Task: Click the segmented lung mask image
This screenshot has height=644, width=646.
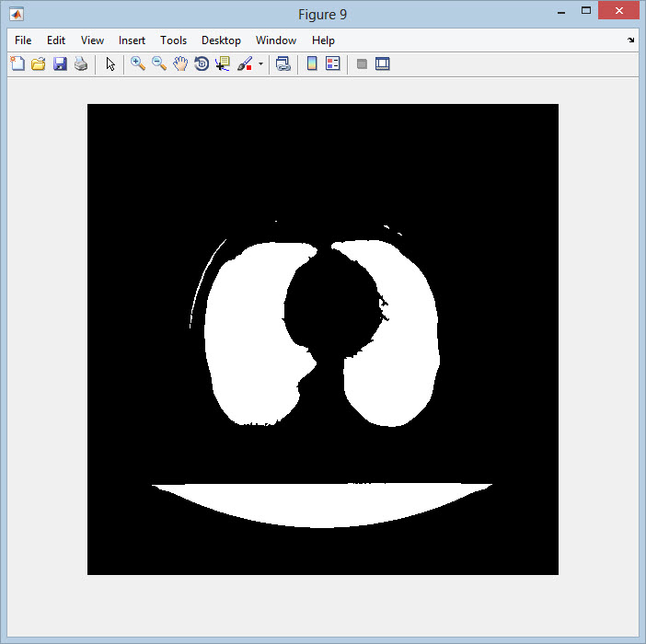Action: pos(323,339)
